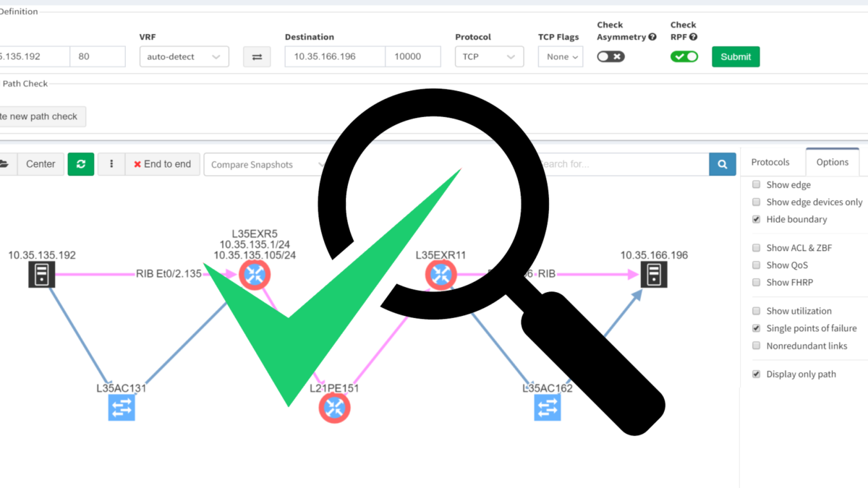Click the End to end button
Image resolution: width=868 pixels, height=488 pixels.
tap(162, 164)
